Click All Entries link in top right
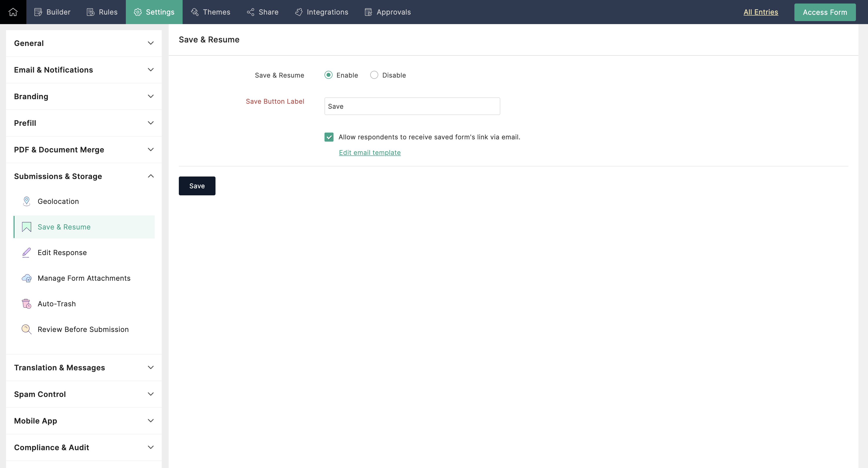Image resolution: width=868 pixels, height=468 pixels. (x=760, y=12)
